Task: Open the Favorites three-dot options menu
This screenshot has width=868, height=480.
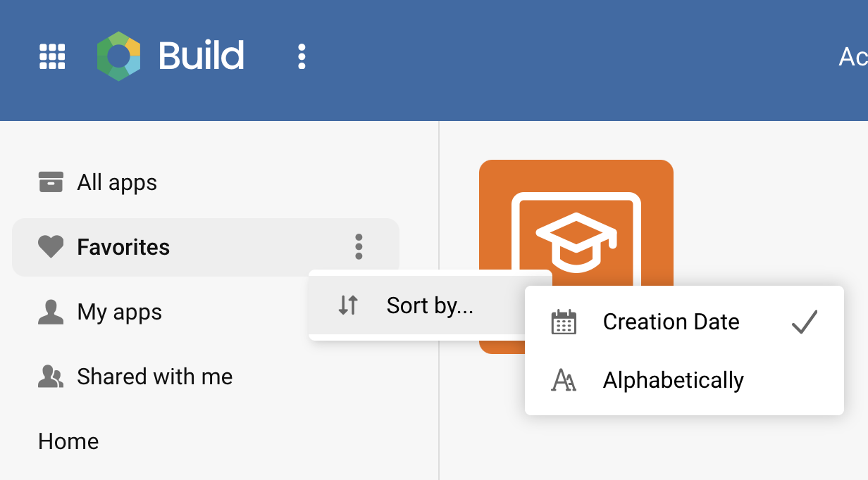Action: pyautogui.click(x=359, y=247)
